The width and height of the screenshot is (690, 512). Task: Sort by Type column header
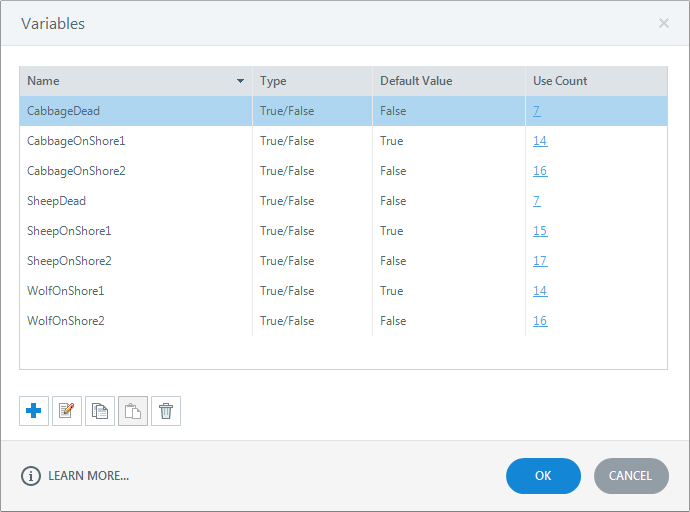click(312, 81)
